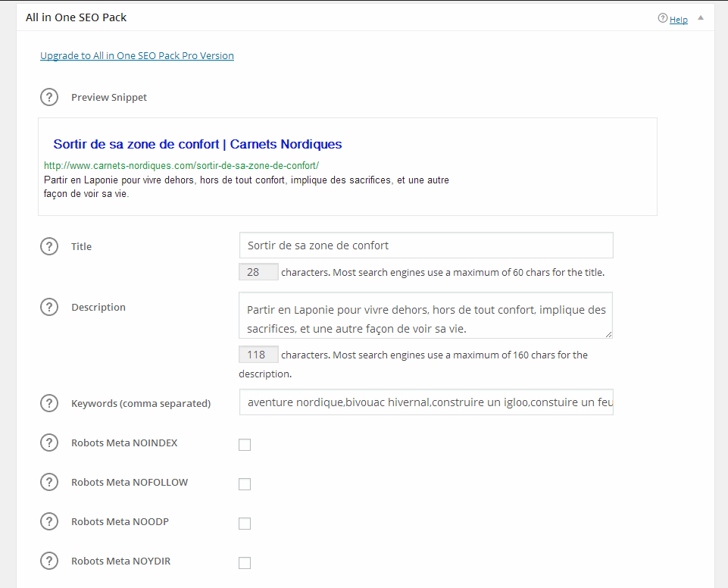Click preview description text starting Partir en Laponie
Viewport: 728px width, 588px height.
click(246, 186)
